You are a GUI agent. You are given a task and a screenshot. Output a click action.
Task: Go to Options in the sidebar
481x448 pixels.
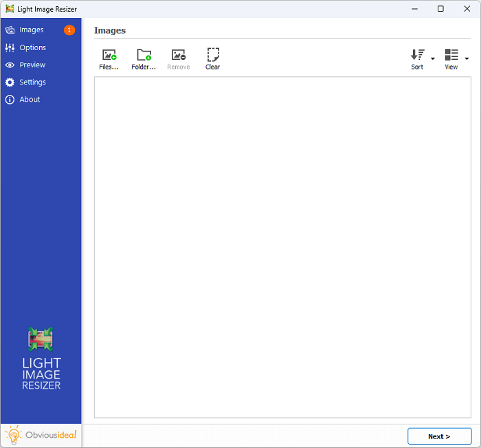[x=41, y=47]
